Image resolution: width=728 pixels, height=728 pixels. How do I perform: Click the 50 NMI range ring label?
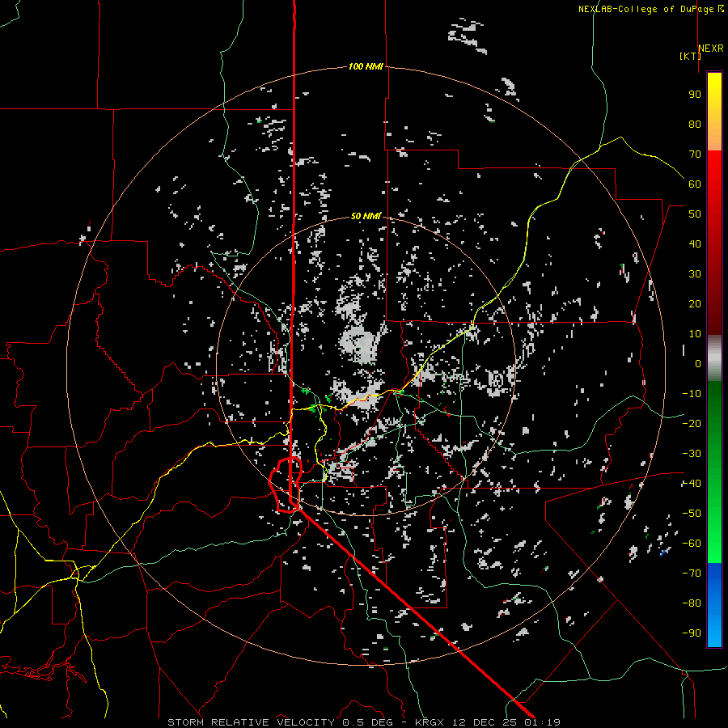(x=366, y=216)
